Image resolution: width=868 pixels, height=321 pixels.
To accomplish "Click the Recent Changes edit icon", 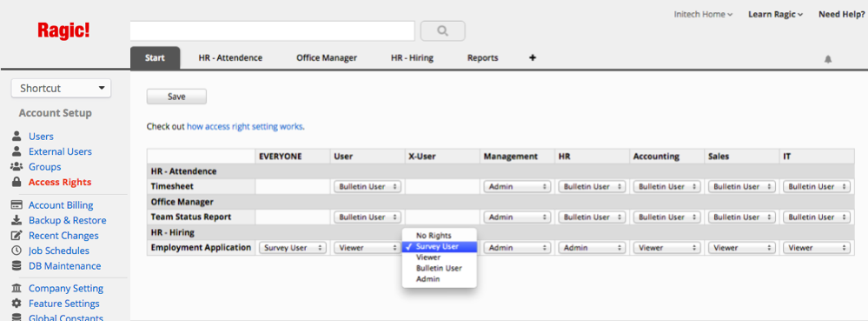I will point(17,235).
